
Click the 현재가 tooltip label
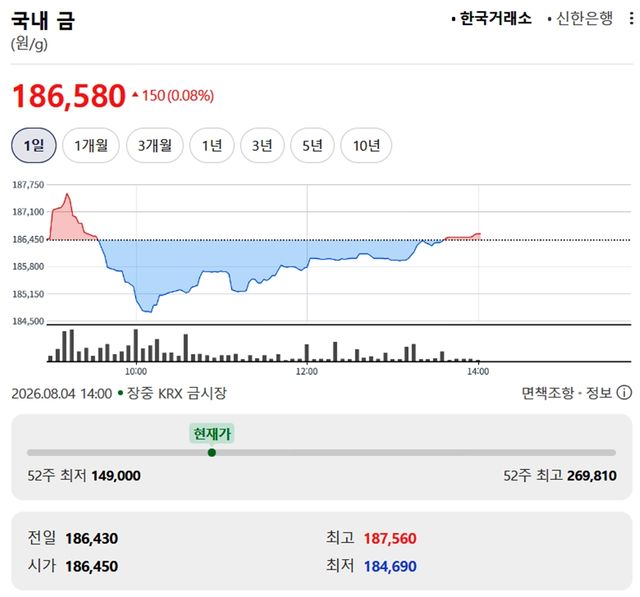point(211,433)
